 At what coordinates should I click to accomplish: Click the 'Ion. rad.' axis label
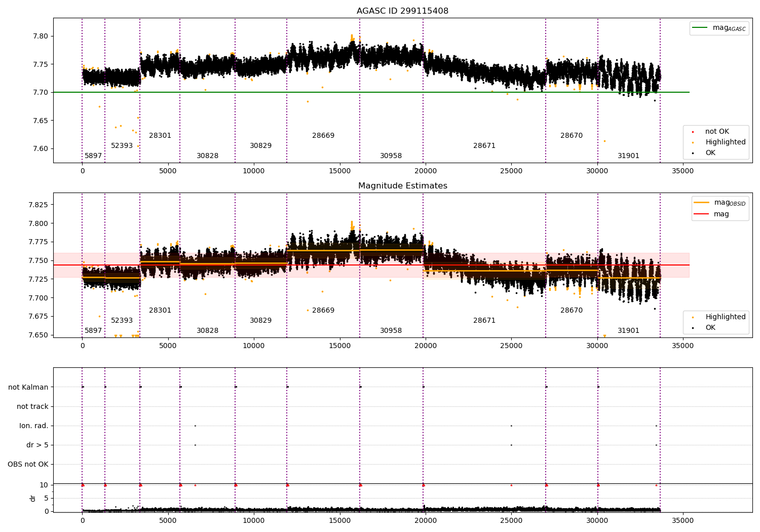(34, 426)
